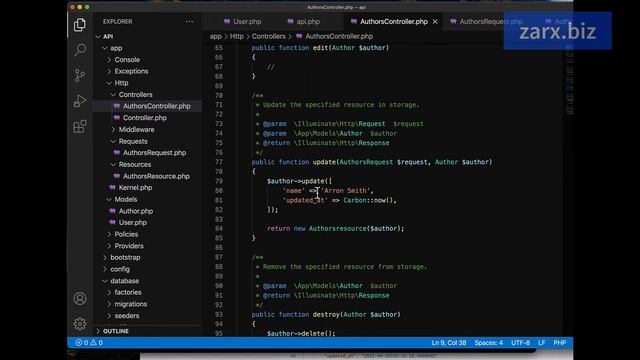Viewport: 640px width, 360px height.
Task: Click the Http breadcrumb segment
Action: click(236, 36)
